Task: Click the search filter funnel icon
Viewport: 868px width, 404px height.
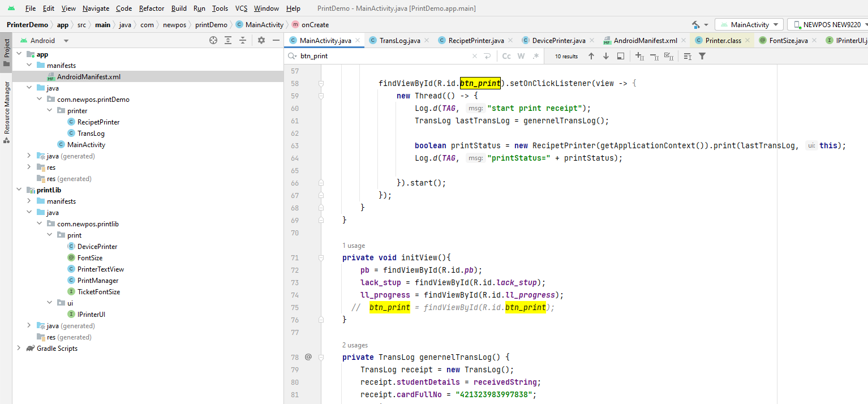Action: coord(702,56)
